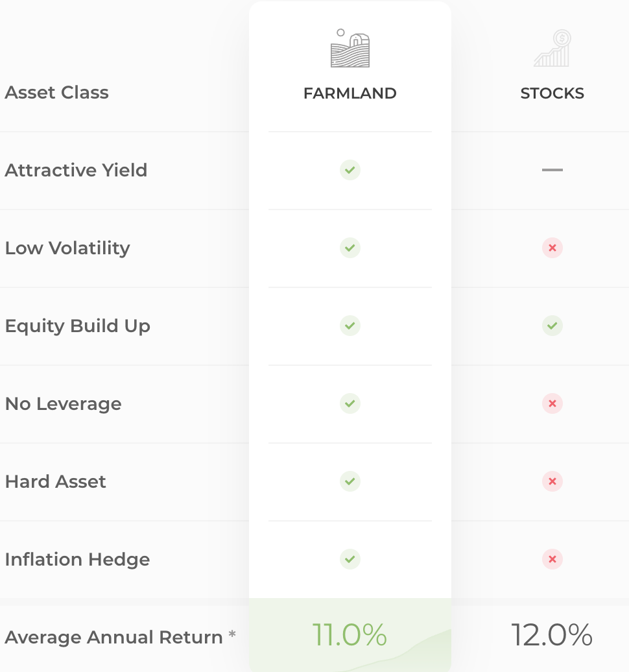The height and width of the screenshot is (672, 629).
Task: Click the Equity Build Up row label
Action: tap(78, 326)
